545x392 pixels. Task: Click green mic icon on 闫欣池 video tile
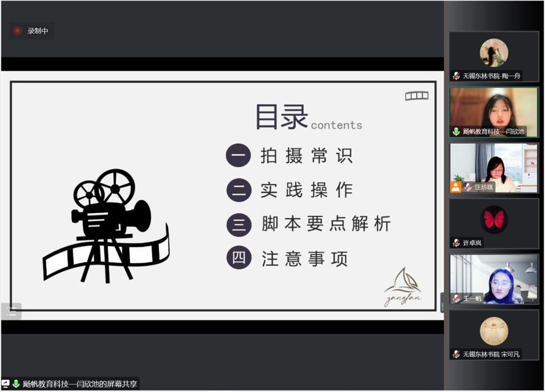pos(456,131)
